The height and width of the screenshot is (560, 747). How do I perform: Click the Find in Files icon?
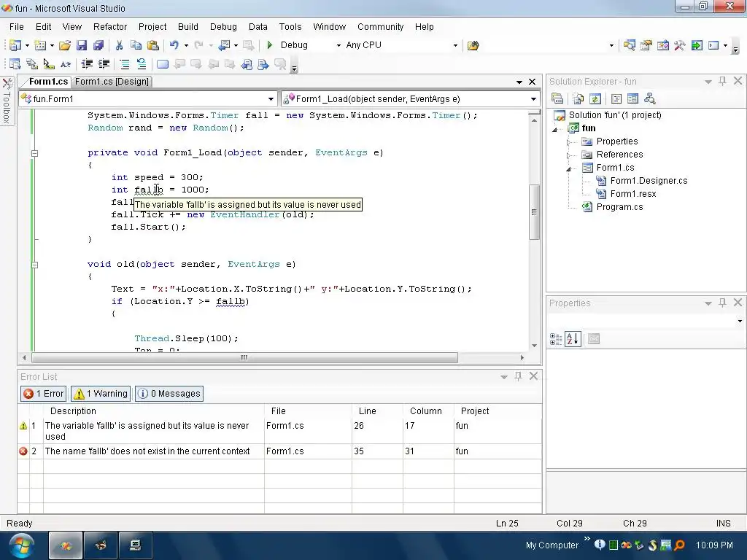point(473,46)
